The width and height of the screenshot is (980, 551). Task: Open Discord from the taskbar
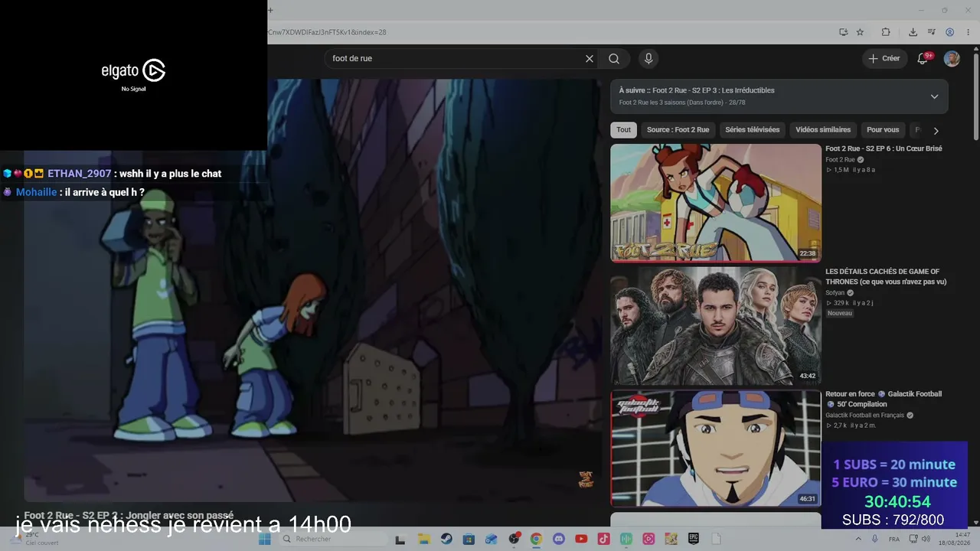coord(559,540)
